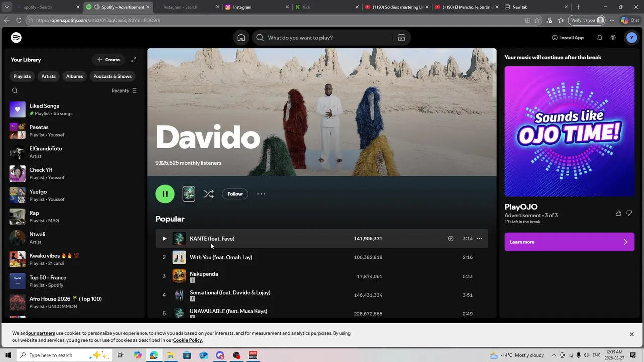Image resolution: width=644 pixels, height=362 pixels.
Task: Open the Cookie Policy link
Action: [x=188, y=340]
